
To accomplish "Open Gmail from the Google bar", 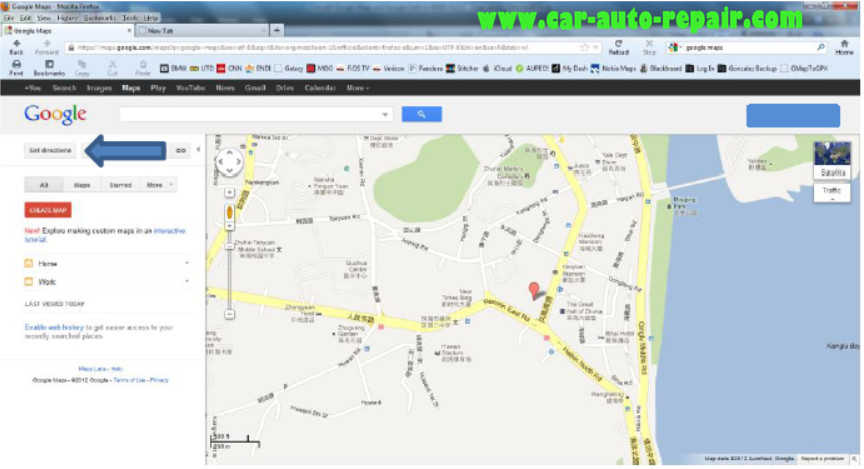I will (255, 88).
